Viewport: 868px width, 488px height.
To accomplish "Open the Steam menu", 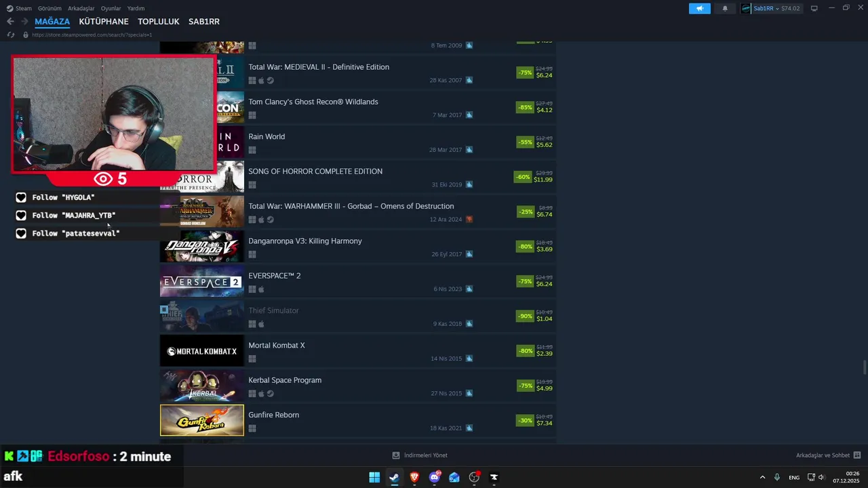I will pyautogui.click(x=24, y=8).
